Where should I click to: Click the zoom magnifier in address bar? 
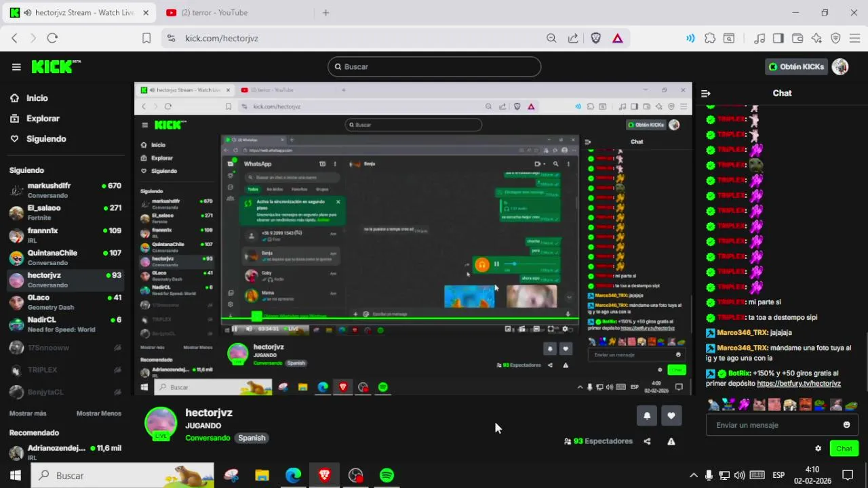click(551, 38)
